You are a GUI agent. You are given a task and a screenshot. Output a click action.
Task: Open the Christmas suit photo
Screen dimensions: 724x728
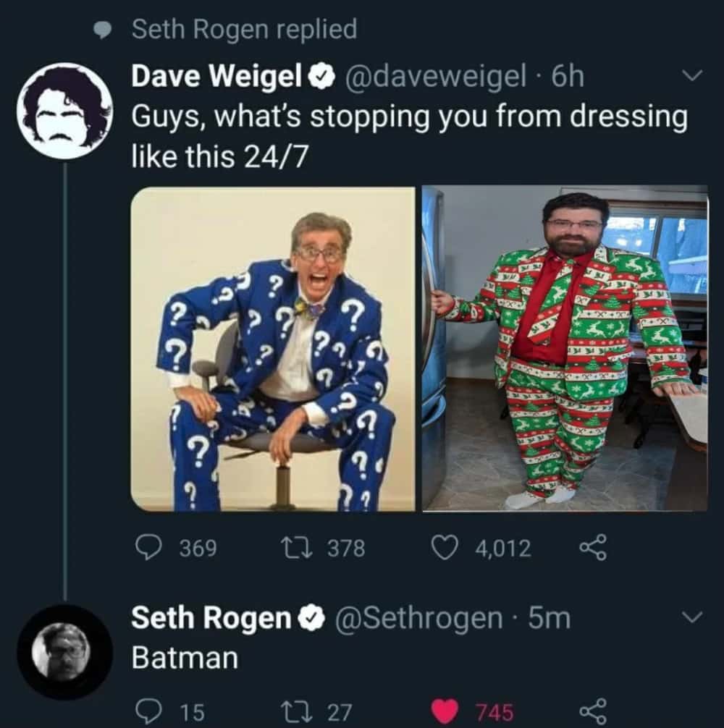click(565, 349)
